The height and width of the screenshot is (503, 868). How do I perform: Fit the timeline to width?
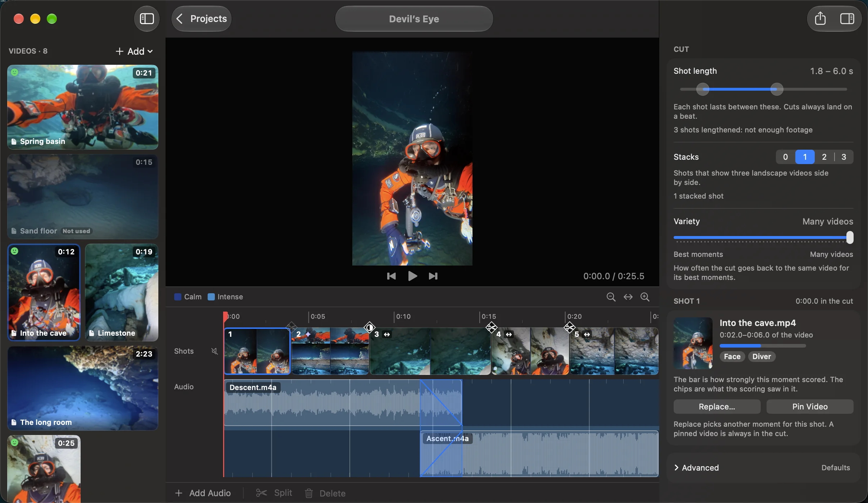[628, 297]
